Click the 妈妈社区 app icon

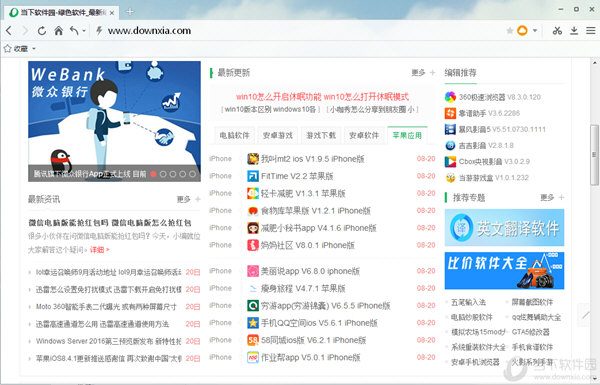(x=253, y=245)
